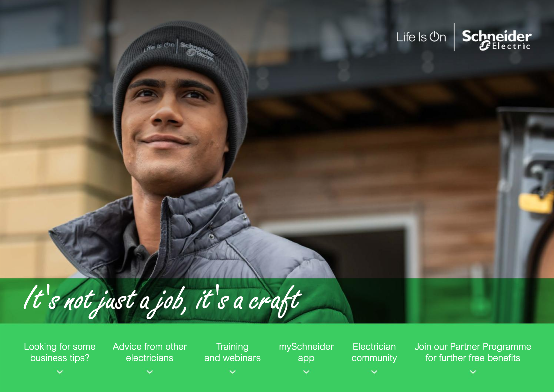
Task: Click the Life Is On tagline logo
Action: [421, 37]
